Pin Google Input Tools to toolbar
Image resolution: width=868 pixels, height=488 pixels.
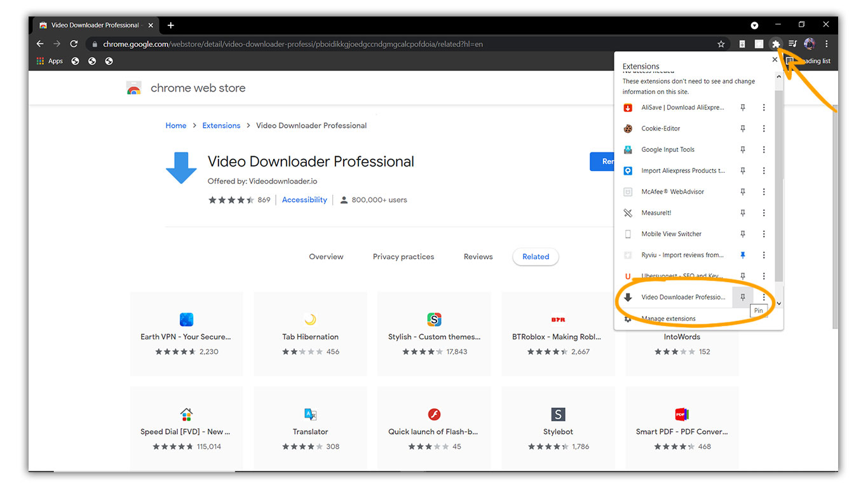742,149
